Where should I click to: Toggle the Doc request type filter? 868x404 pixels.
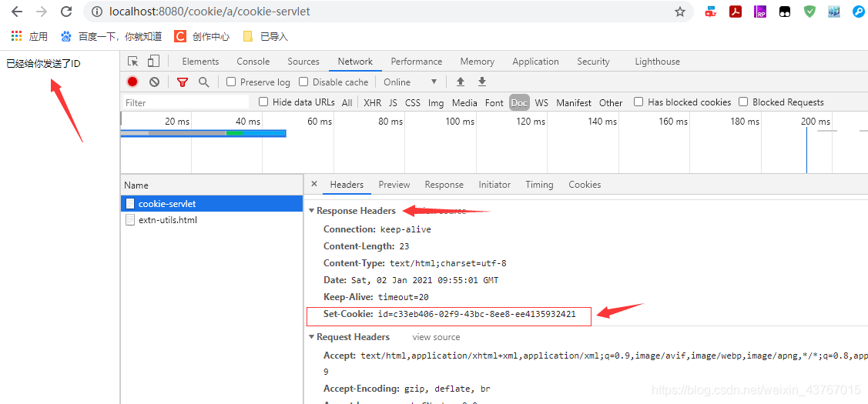[519, 102]
